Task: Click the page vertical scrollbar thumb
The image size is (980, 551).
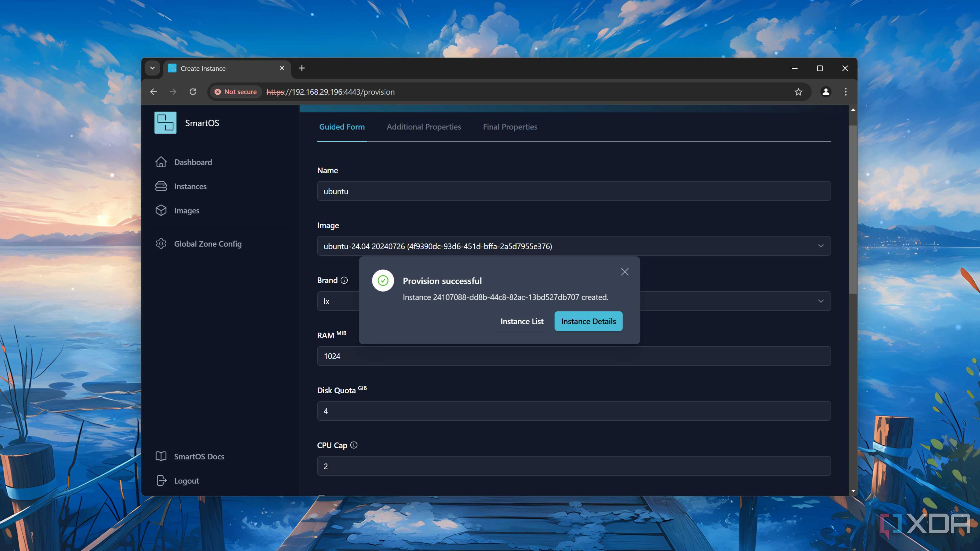Action: pyautogui.click(x=853, y=209)
